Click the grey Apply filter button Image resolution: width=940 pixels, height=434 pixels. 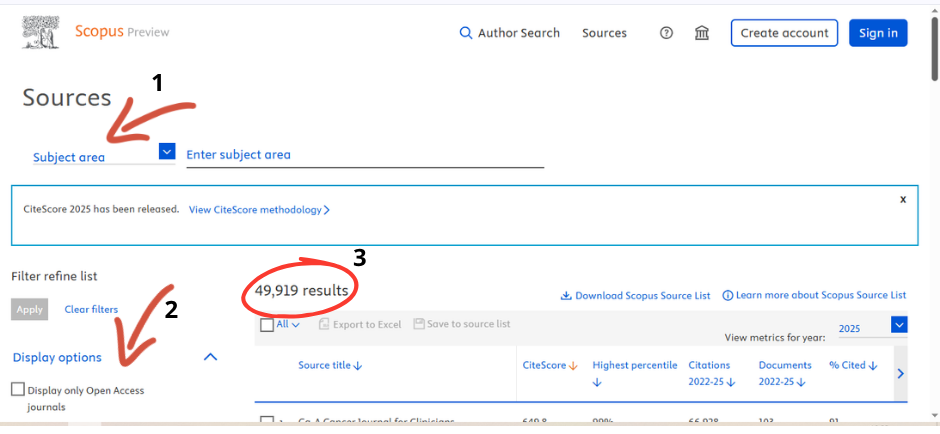pyautogui.click(x=29, y=309)
